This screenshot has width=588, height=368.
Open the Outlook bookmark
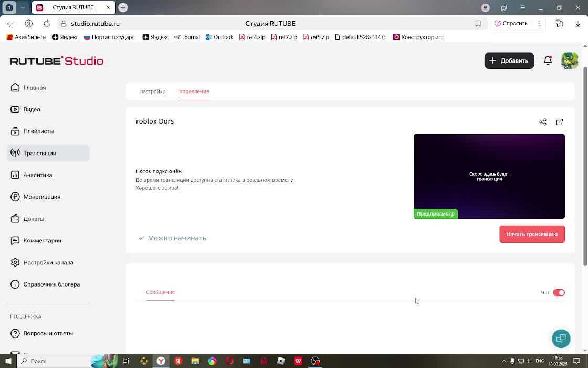[219, 37]
